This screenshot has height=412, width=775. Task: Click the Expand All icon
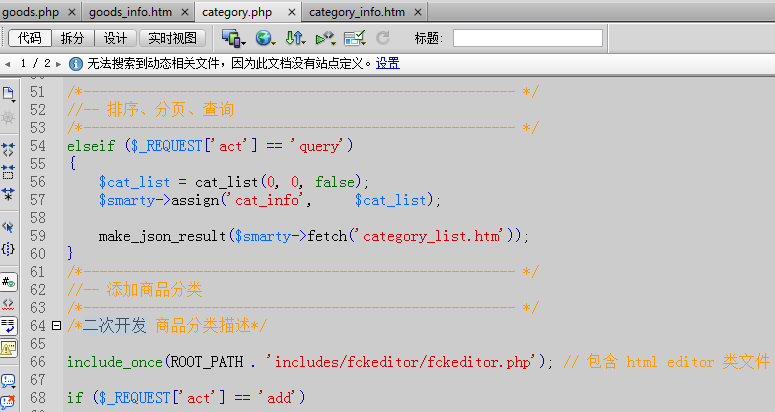coord(8,194)
